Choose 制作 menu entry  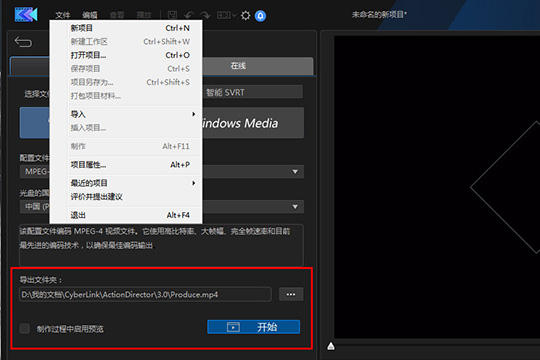click(126, 146)
